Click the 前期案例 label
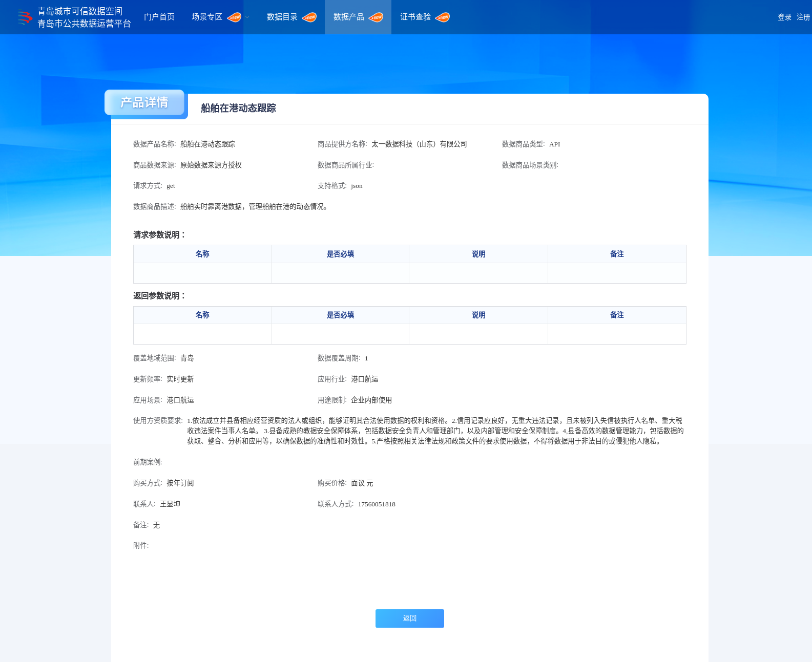812x662 pixels. (x=148, y=462)
